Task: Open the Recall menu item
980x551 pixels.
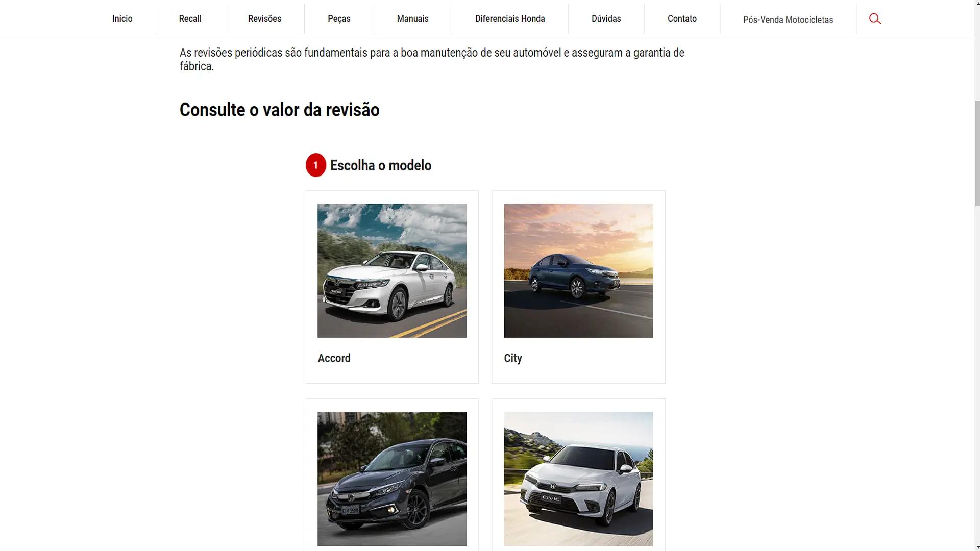Action: point(190,19)
